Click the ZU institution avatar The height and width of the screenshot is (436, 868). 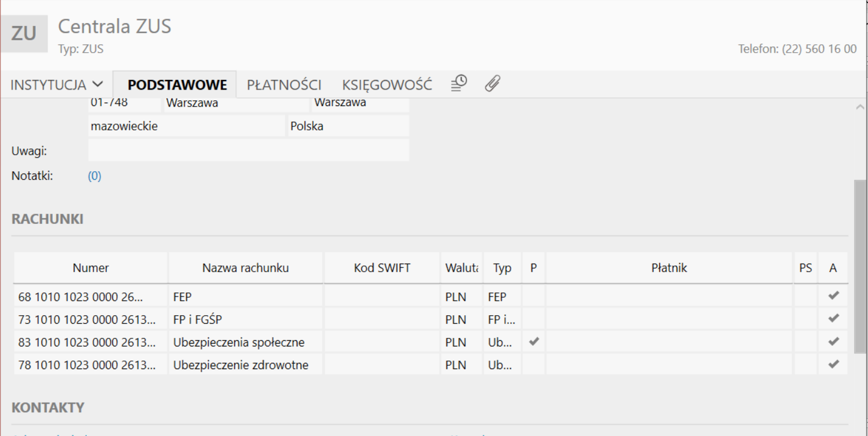[x=24, y=33]
